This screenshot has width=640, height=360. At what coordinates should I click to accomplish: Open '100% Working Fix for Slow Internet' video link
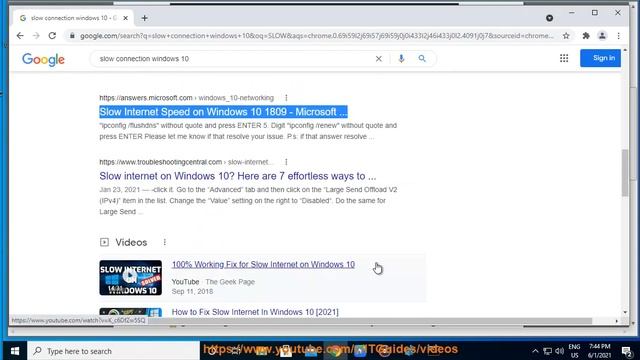click(263, 264)
